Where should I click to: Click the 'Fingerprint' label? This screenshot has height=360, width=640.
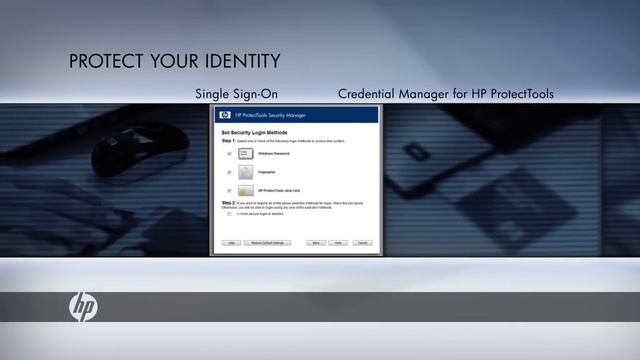[267, 172]
